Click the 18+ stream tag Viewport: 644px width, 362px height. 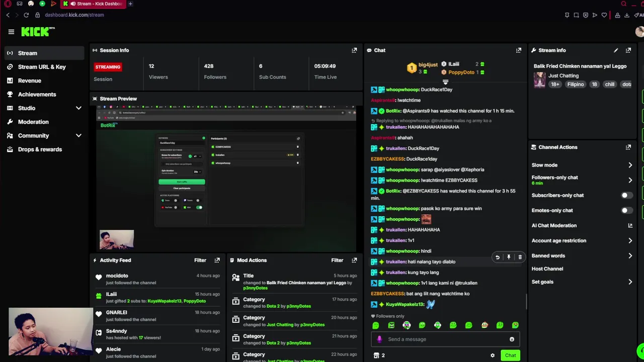click(555, 84)
